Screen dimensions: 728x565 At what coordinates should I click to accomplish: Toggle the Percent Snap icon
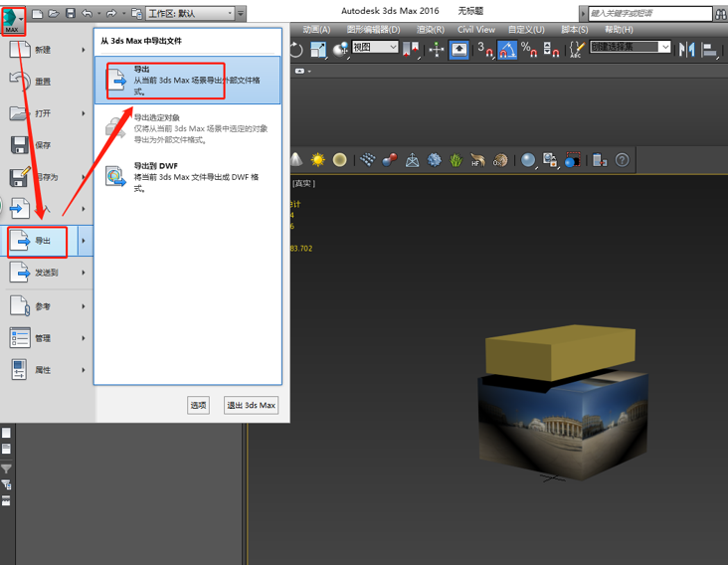point(529,50)
